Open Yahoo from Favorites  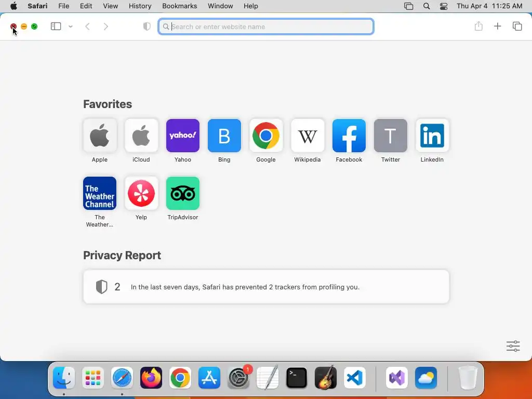point(182,136)
